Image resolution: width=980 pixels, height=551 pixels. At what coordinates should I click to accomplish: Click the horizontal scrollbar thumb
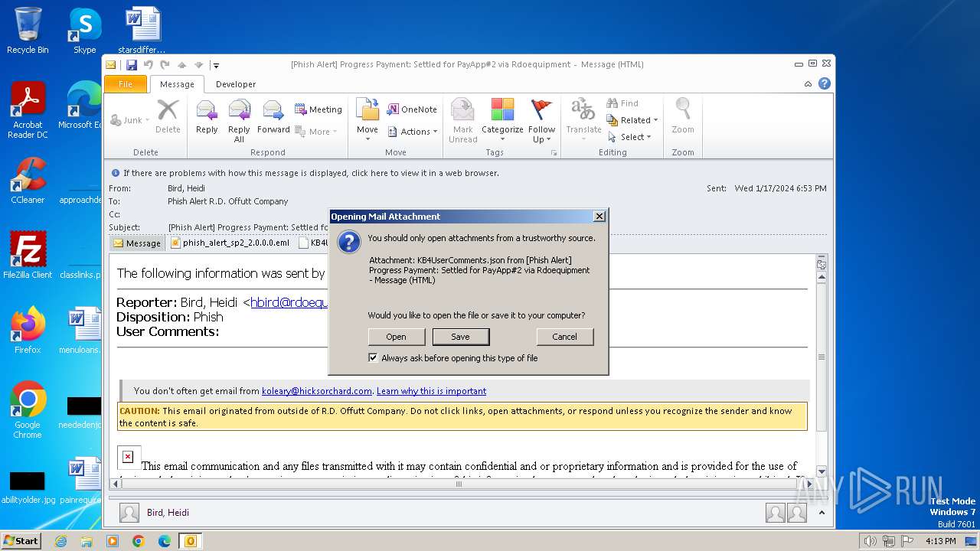tap(459, 484)
